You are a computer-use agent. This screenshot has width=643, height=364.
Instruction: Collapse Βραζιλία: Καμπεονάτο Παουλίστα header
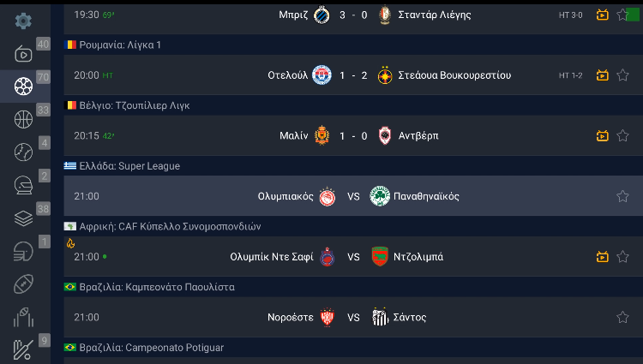point(156,287)
